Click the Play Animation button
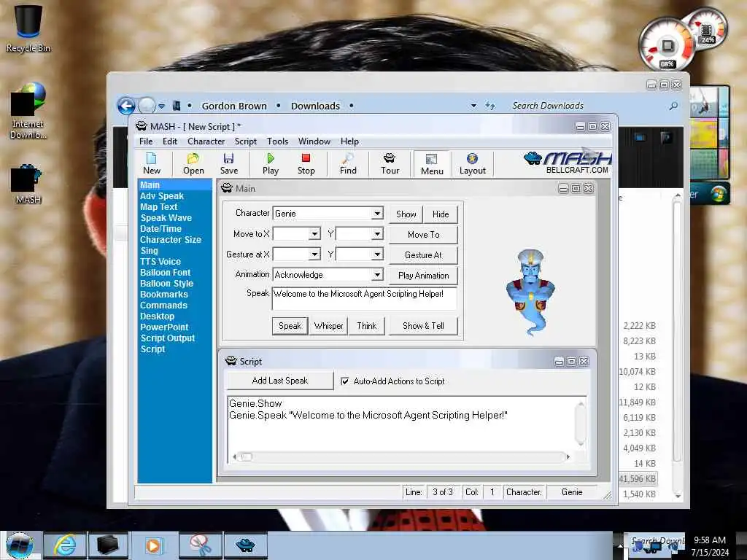 point(424,276)
